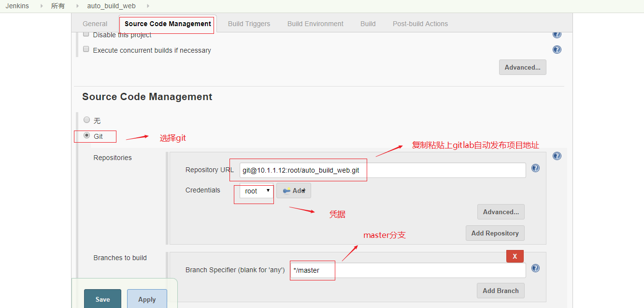
Task: Click Add credentials button with key icon
Action: click(294, 191)
